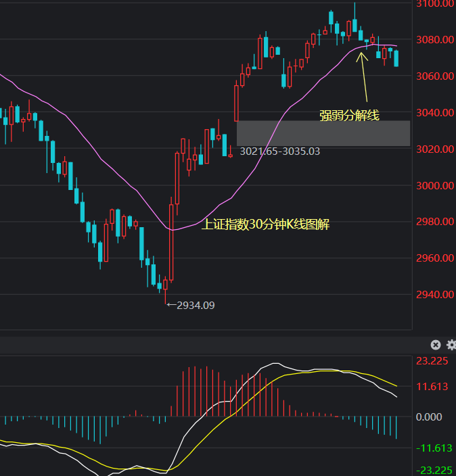
Task: Select the yellow arrow annotation
Action: tap(364, 79)
